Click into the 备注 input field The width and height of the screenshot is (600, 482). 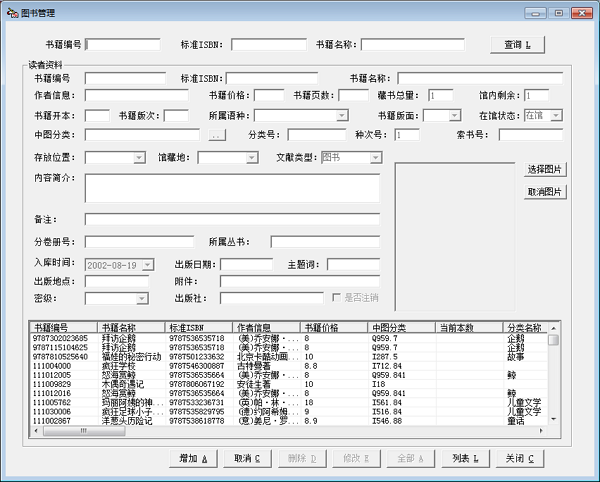(232, 220)
